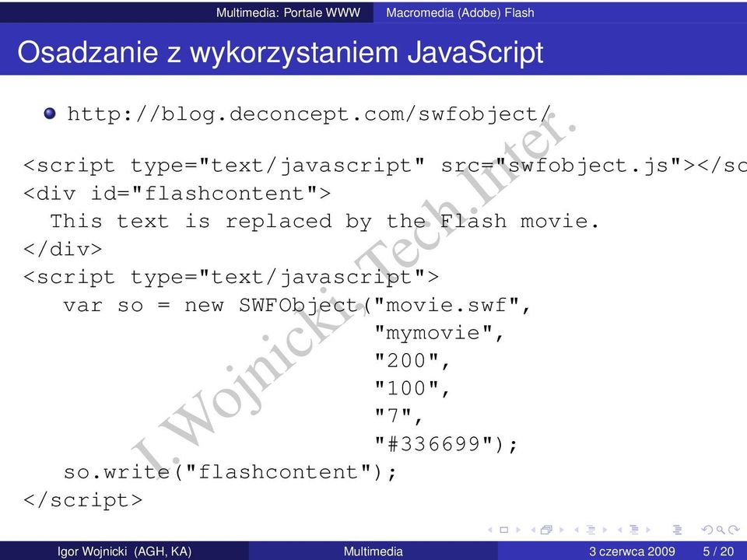The image size is (747, 560).
Task: Click the var so = new SWFObject line
Action: pyautogui.click(x=296, y=305)
